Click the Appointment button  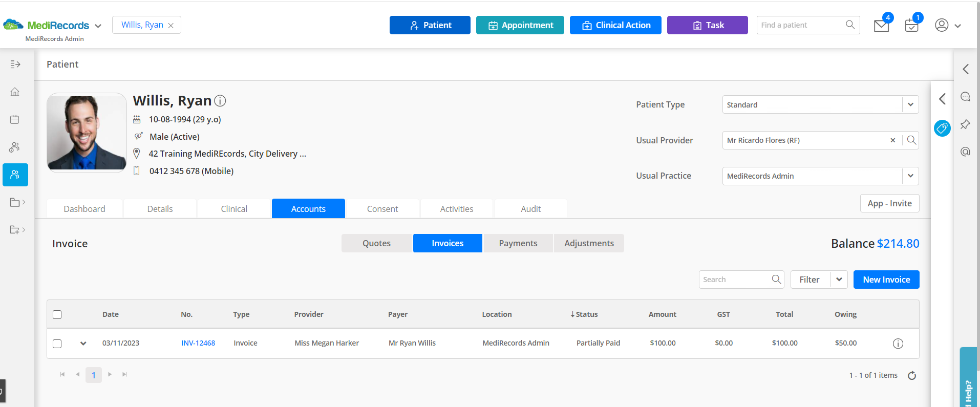520,25
